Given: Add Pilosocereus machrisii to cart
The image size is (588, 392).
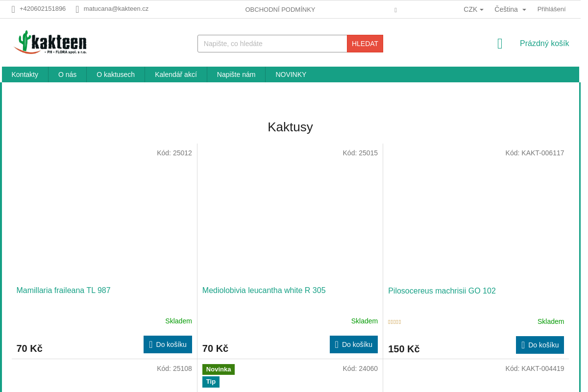Looking at the screenshot, I should click(540, 345).
